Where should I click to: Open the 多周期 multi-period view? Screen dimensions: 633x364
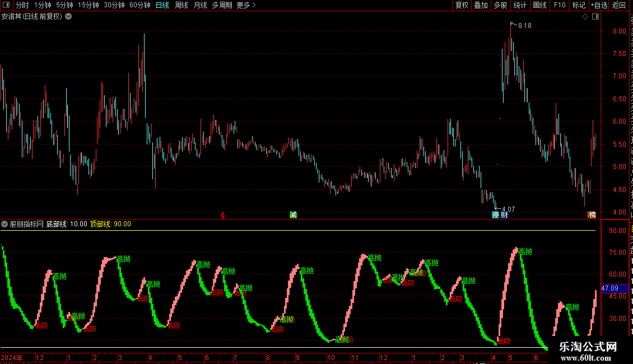[222, 5]
